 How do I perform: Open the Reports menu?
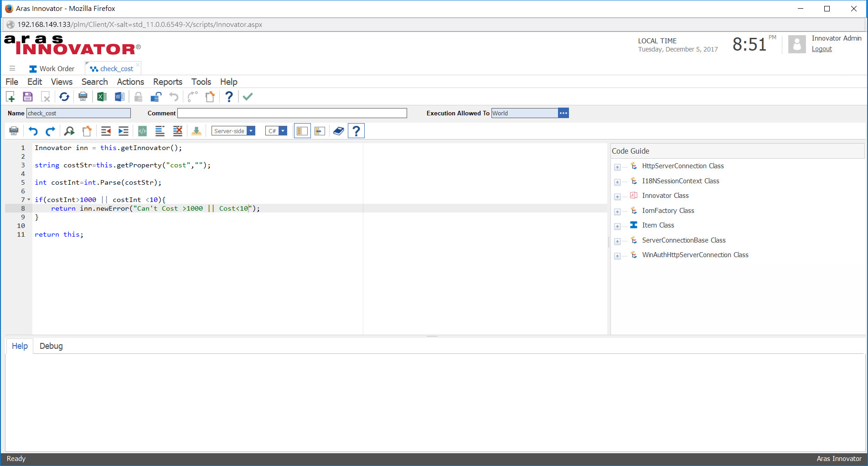pyautogui.click(x=168, y=82)
